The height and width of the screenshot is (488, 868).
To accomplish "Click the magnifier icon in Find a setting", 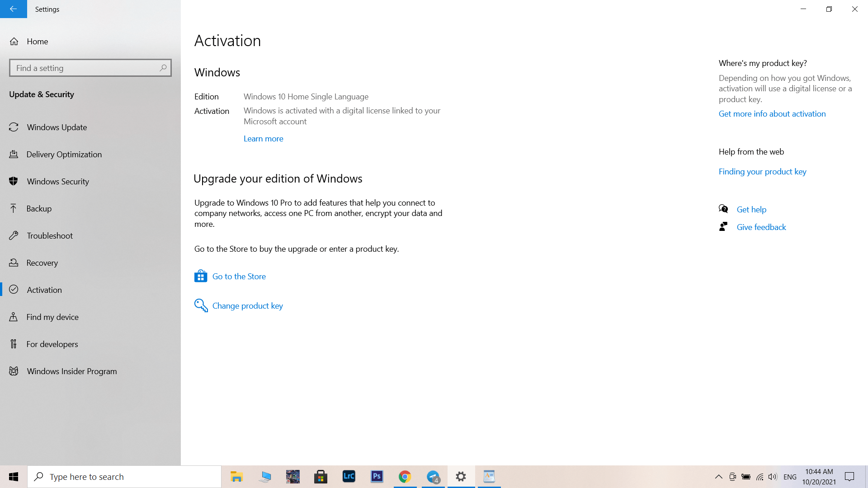I will (163, 68).
